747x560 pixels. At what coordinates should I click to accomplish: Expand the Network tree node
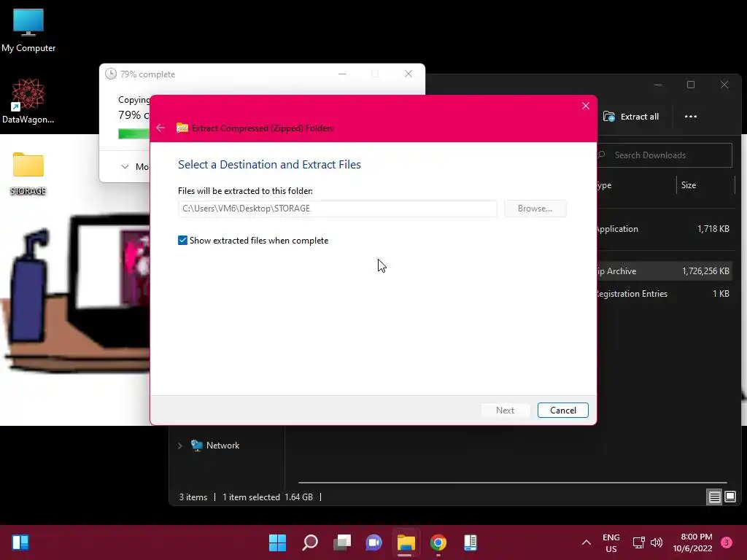point(180,446)
